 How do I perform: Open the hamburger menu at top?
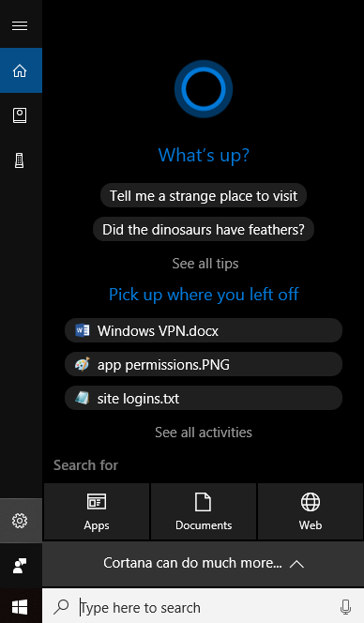pos(20,26)
